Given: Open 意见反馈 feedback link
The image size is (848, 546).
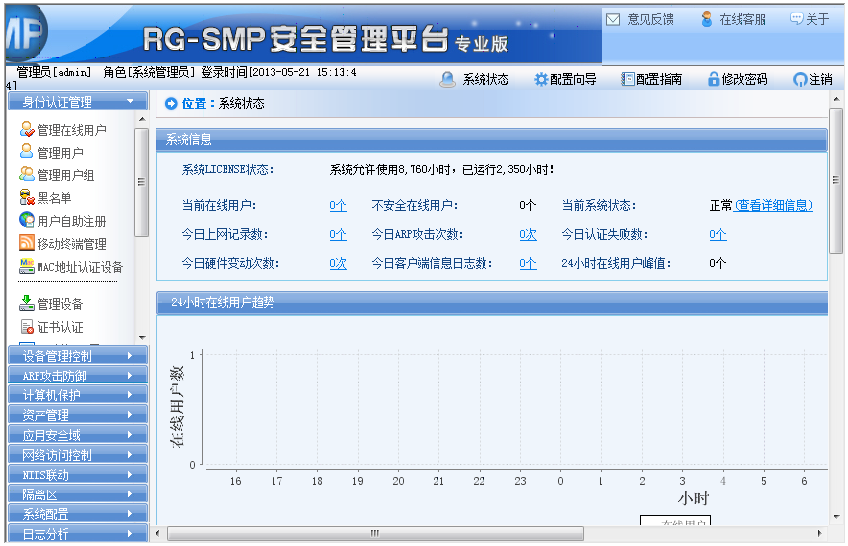Looking at the screenshot, I should tap(650, 19).
